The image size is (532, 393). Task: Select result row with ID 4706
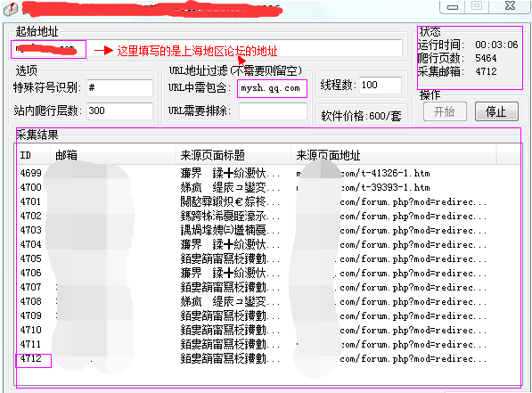pos(268,273)
